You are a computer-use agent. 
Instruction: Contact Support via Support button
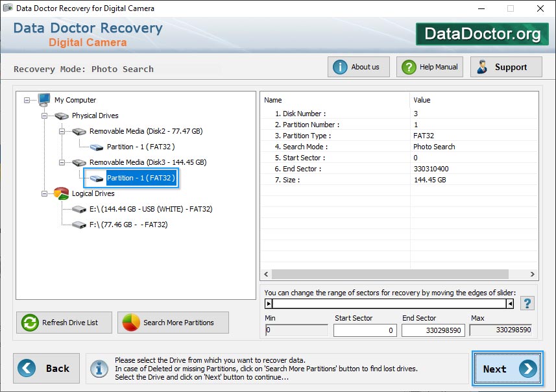[506, 67]
